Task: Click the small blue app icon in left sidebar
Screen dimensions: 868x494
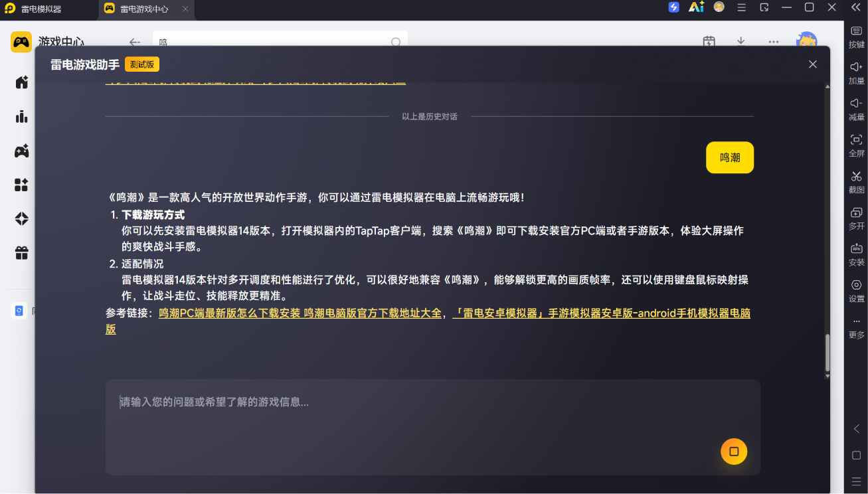Action: (x=19, y=311)
